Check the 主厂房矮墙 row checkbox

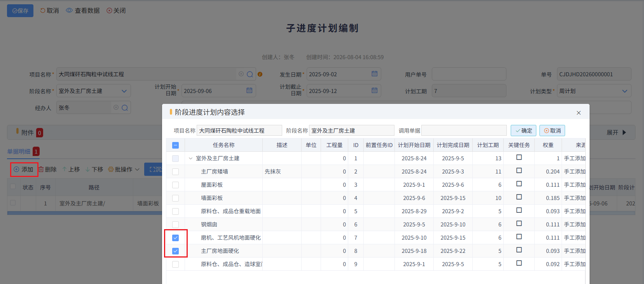point(175,172)
